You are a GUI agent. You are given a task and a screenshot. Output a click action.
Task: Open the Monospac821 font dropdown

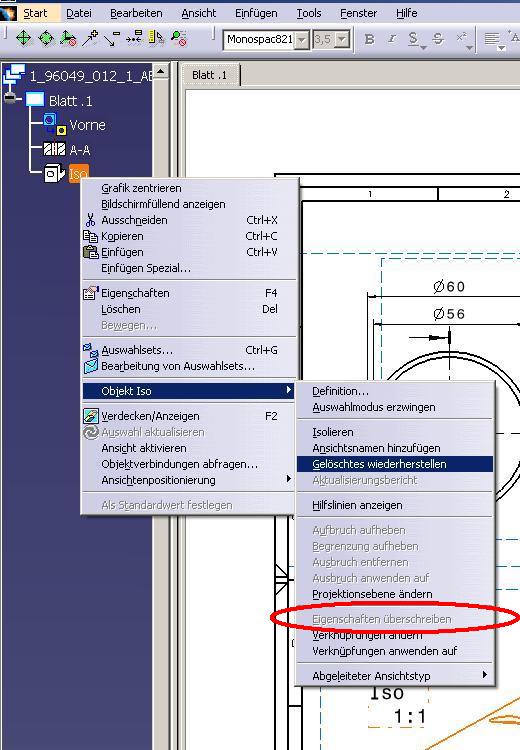point(301,40)
